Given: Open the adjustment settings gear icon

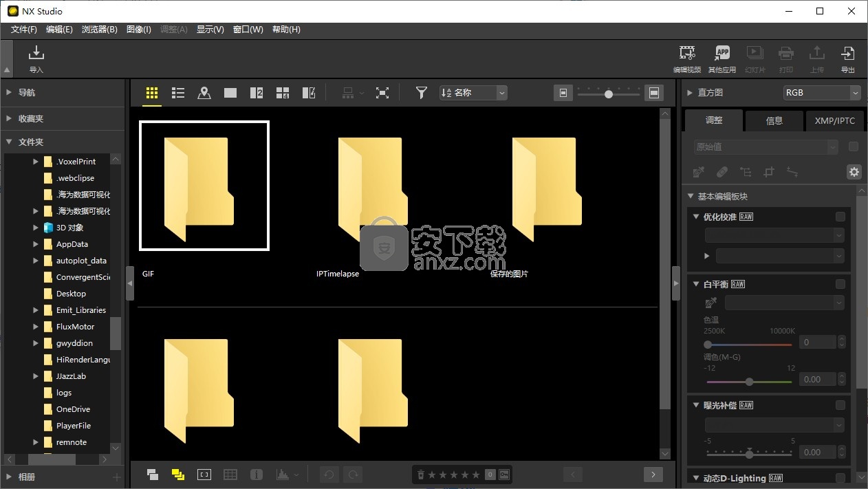Looking at the screenshot, I should (854, 172).
